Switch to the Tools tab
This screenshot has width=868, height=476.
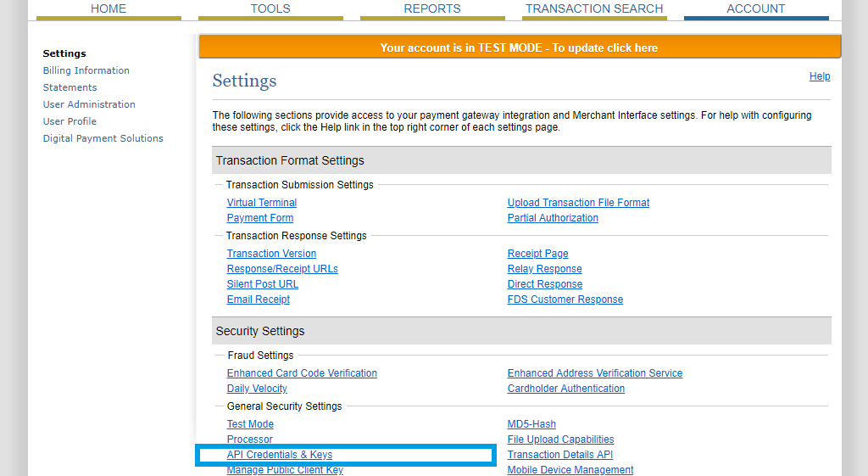[270, 9]
